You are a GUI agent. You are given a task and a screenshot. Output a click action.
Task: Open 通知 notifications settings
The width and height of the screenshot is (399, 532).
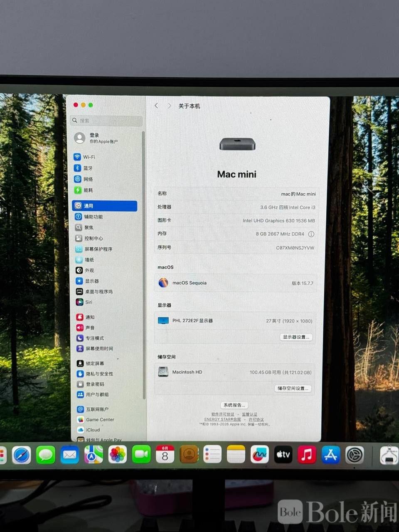click(86, 317)
